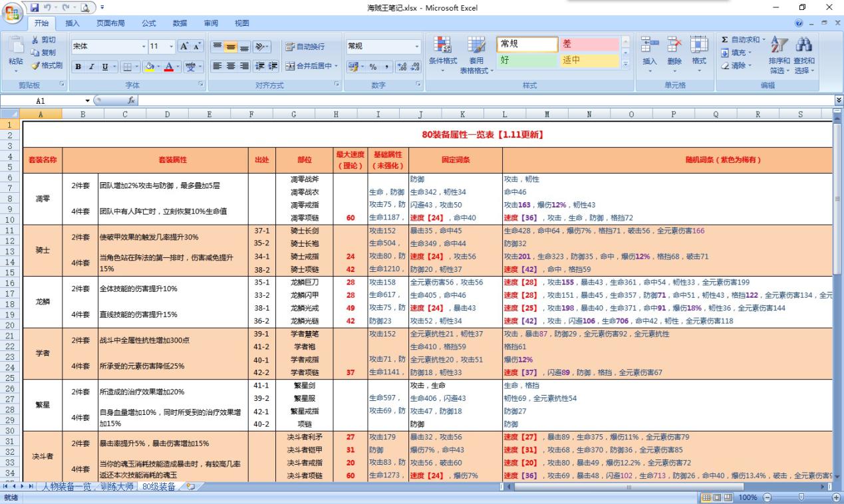Cut selection with 剪切

45,40
